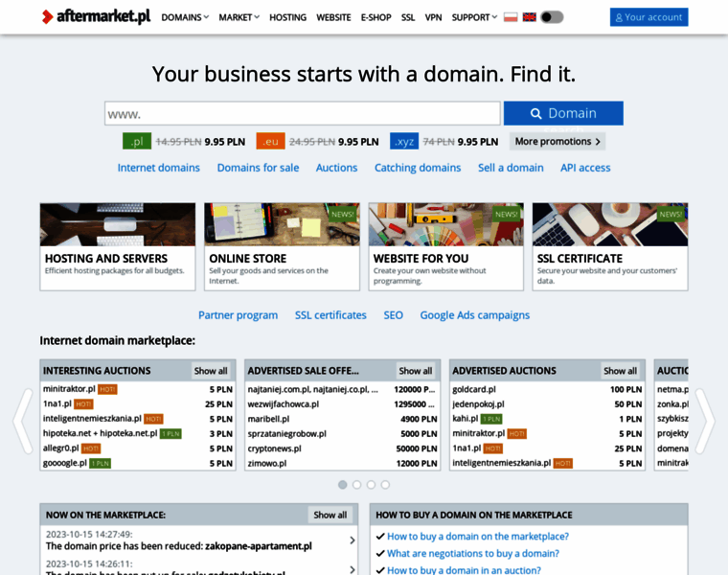Open kahi.pl advertised auction
Image resolution: width=728 pixels, height=575 pixels.
pyautogui.click(x=466, y=419)
